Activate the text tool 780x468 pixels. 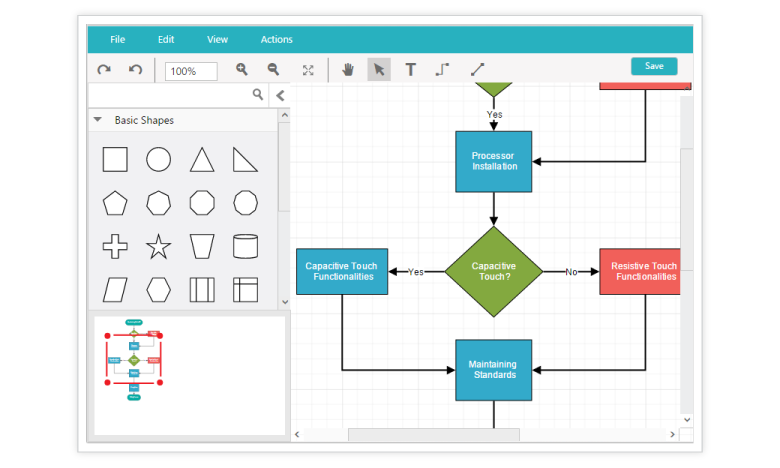[x=410, y=70]
